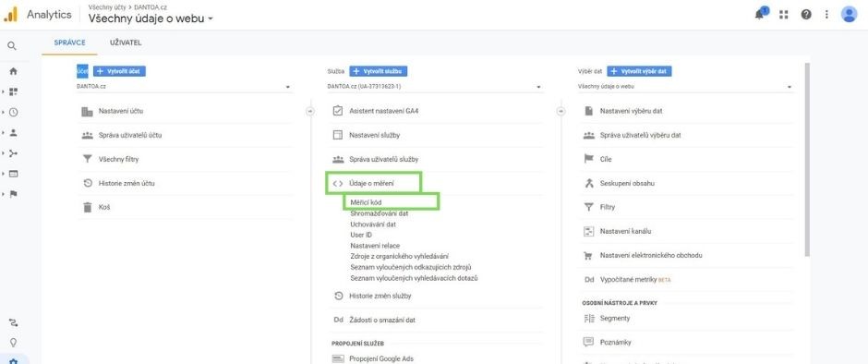Open Acquisition arrows icon in sidebar

[13, 153]
